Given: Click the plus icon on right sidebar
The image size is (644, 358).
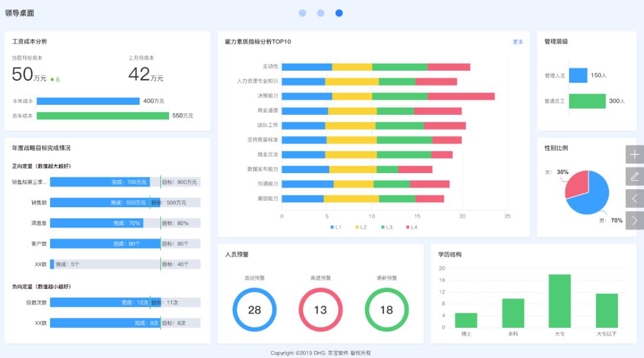Looking at the screenshot, I should click(635, 154).
